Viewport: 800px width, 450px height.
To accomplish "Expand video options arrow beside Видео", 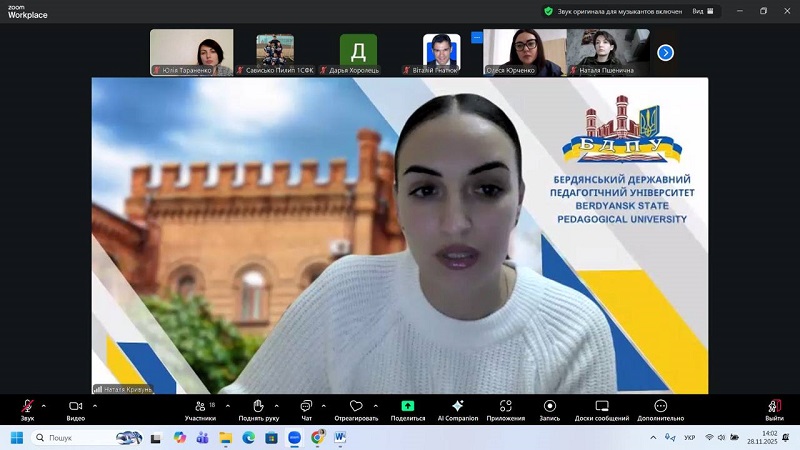I will (95, 406).
